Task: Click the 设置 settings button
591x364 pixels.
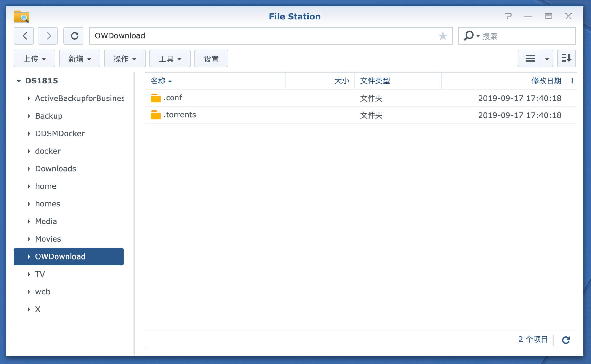Action: (x=211, y=59)
